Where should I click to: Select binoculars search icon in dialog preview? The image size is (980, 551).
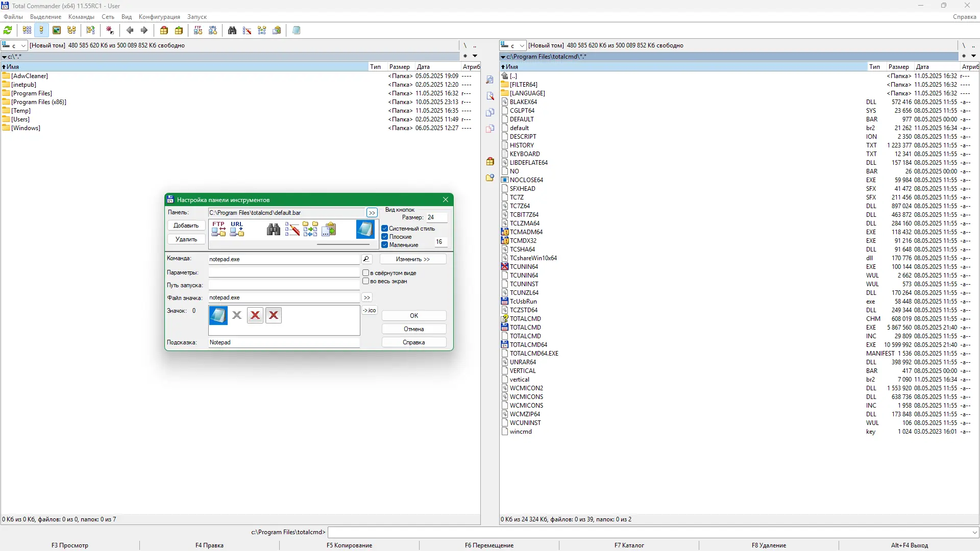tap(274, 230)
